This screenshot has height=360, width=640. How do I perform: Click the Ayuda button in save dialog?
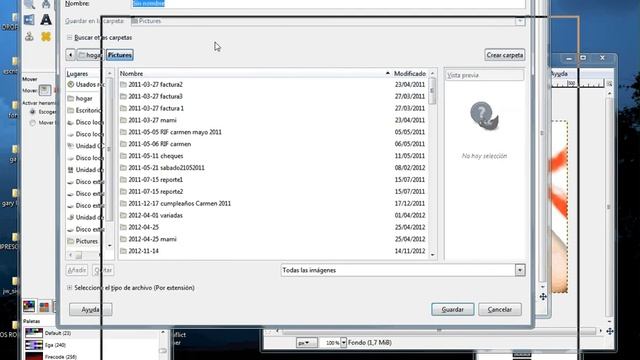(90, 309)
